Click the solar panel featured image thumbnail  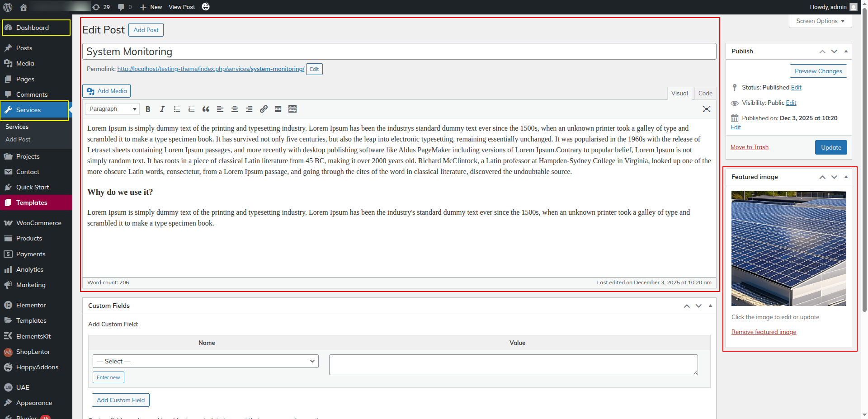click(x=788, y=248)
